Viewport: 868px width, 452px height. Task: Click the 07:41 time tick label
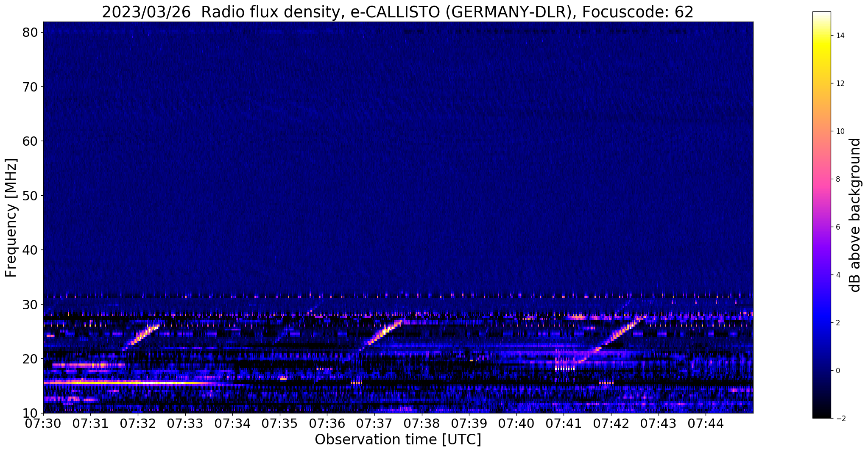[x=564, y=423]
